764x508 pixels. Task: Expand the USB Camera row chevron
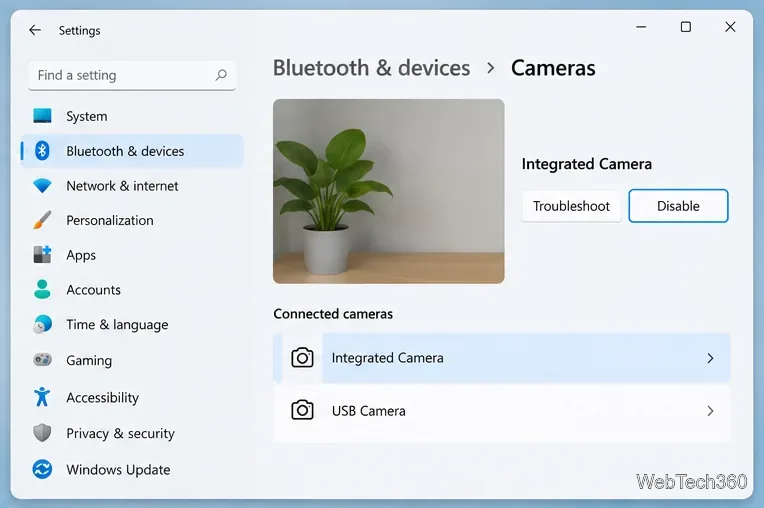point(710,411)
